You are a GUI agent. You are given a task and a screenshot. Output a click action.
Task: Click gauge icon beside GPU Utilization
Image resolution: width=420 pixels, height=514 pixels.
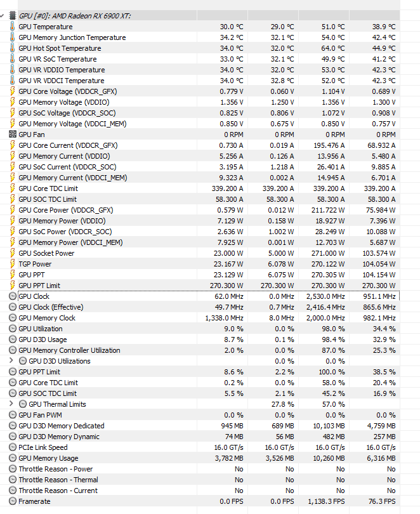point(13,329)
